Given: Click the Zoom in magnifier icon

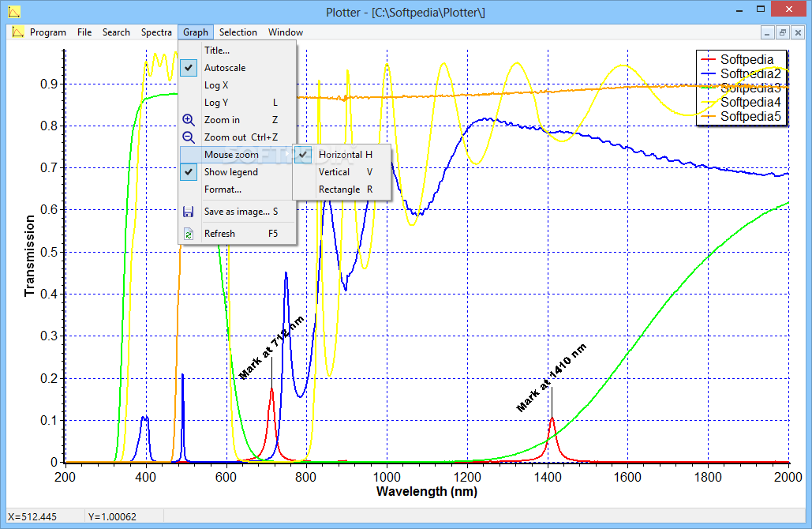Looking at the screenshot, I should (x=189, y=120).
